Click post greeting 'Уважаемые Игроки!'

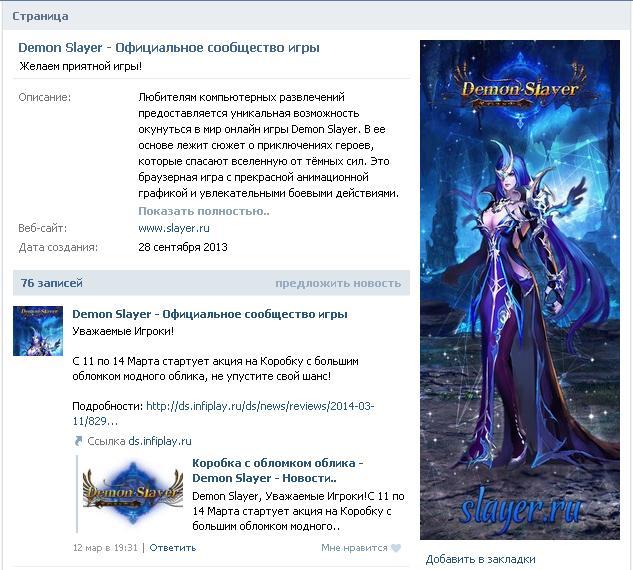(123, 331)
